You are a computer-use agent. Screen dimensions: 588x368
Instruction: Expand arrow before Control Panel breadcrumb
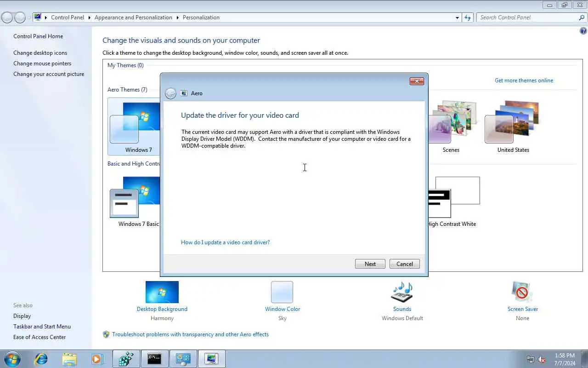46,17
